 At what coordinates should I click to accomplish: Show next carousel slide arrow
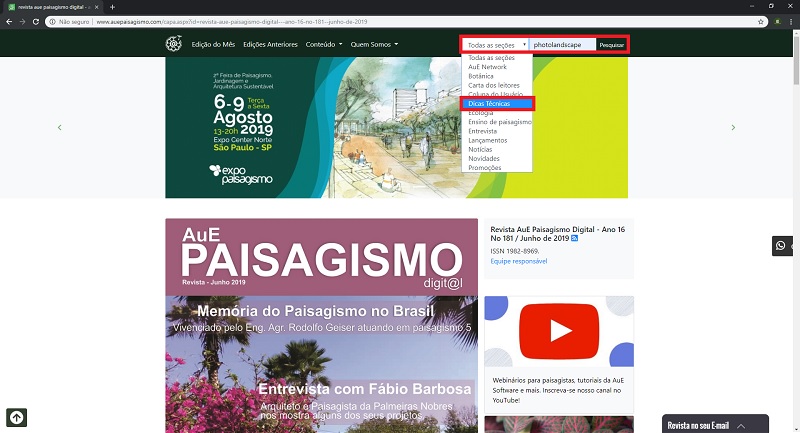(733, 128)
